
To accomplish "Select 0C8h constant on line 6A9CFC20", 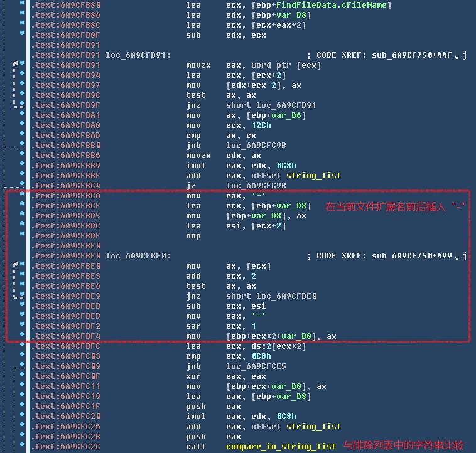I will pyautogui.click(x=286, y=417).
